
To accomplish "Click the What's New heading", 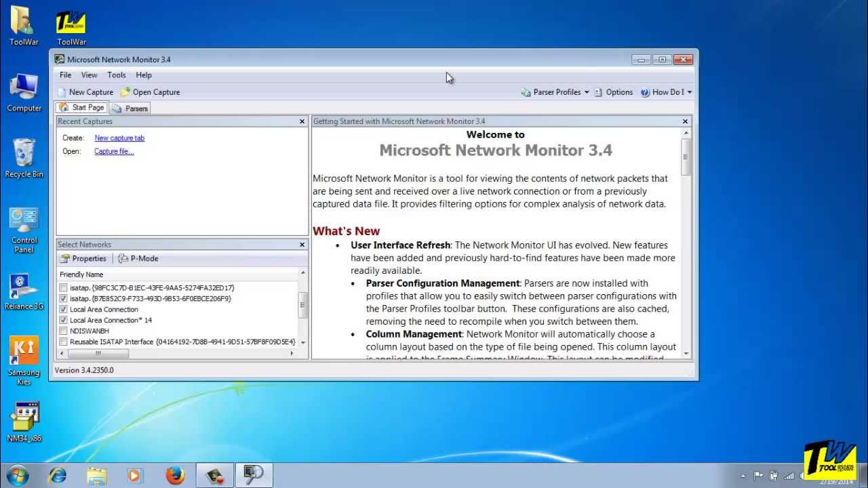I will click(346, 231).
